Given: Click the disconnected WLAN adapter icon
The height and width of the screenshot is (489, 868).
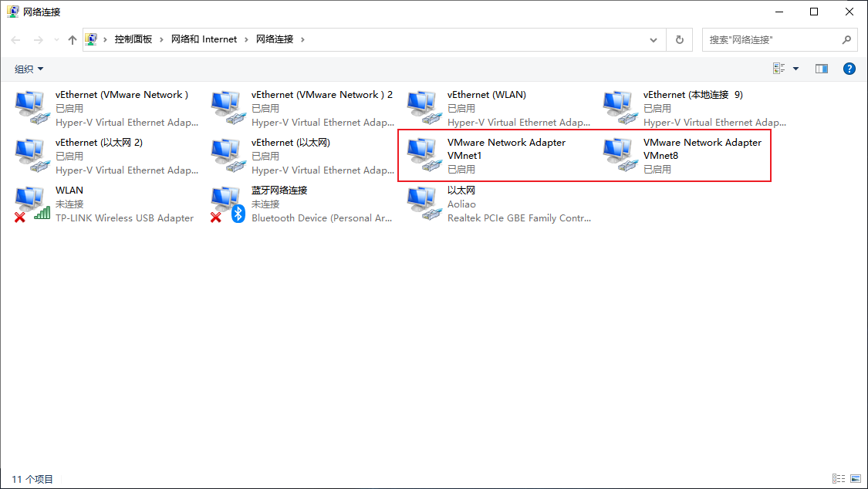Looking at the screenshot, I should (x=31, y=204).
